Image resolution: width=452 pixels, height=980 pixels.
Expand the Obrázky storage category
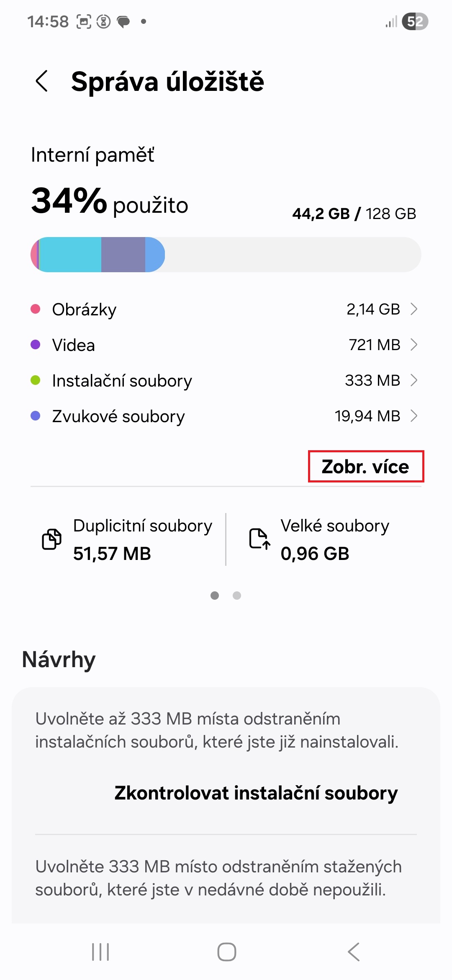pos(414,309)
